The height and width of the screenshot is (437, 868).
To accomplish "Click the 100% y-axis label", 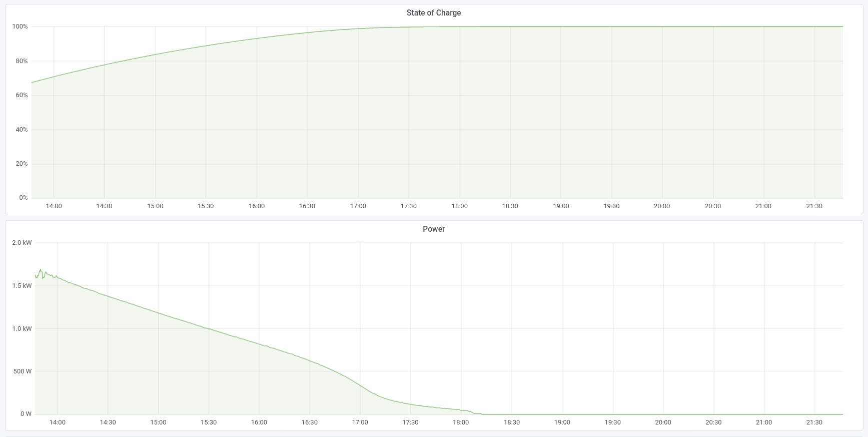I will [20, 27].
